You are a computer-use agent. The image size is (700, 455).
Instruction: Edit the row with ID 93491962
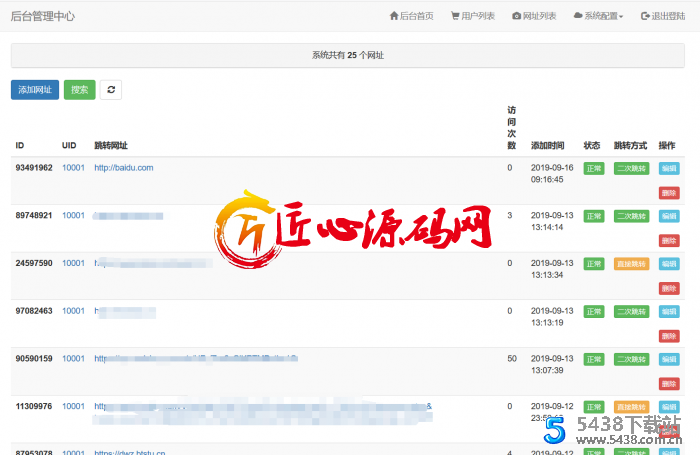point(669,169)
